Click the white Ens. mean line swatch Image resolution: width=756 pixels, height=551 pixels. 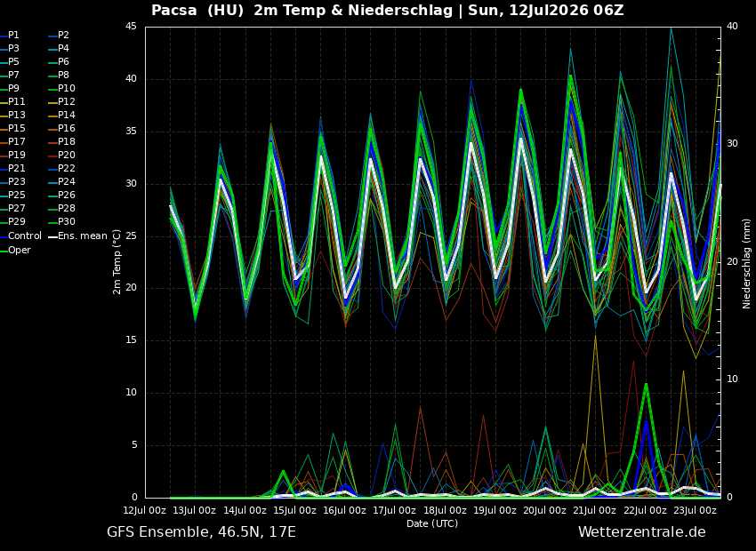click(53, 237)
